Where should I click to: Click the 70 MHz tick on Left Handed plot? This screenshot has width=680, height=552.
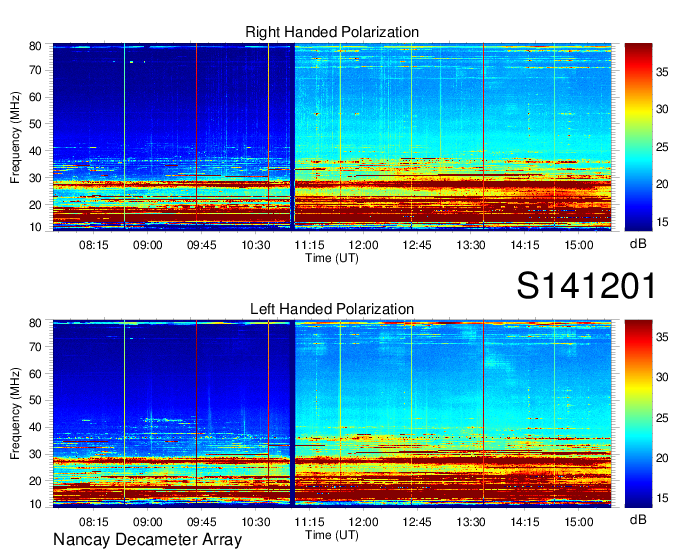(x=35, y=346)
